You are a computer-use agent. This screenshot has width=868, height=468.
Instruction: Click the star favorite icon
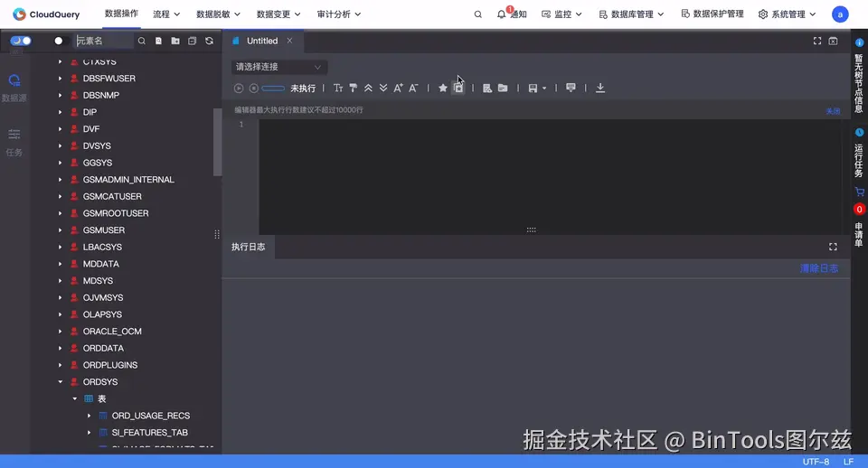pyautogui.click(x=443, y=88)
